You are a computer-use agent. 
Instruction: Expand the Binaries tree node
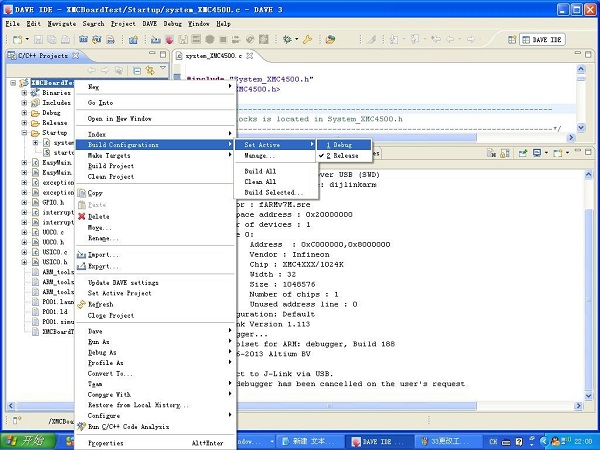click(24, 93)
